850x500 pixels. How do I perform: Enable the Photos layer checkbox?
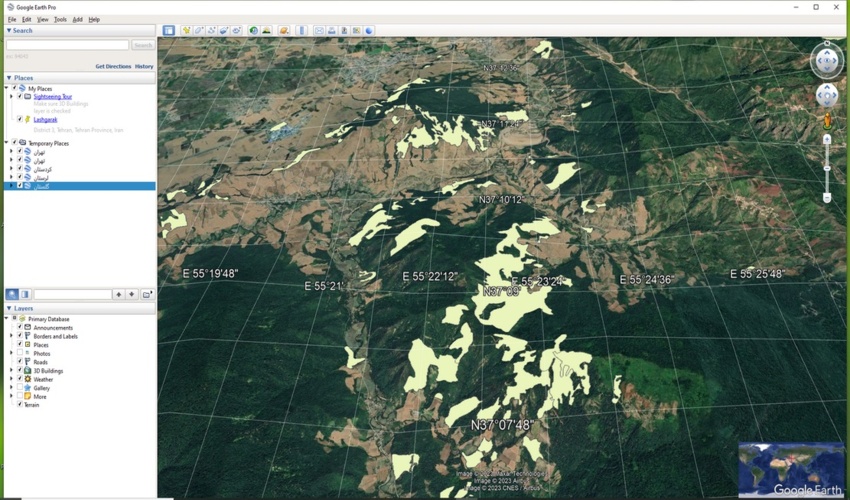click(19, 353)
